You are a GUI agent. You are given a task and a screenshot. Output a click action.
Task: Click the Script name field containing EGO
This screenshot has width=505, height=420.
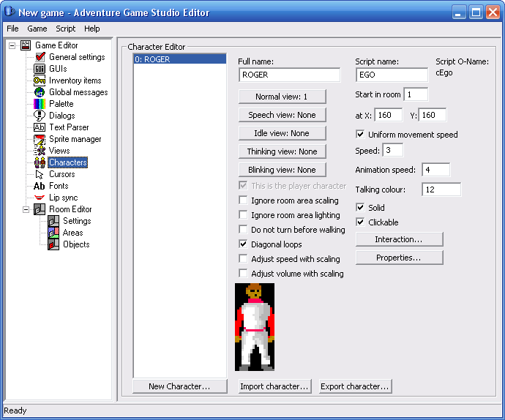pos(392,75)
